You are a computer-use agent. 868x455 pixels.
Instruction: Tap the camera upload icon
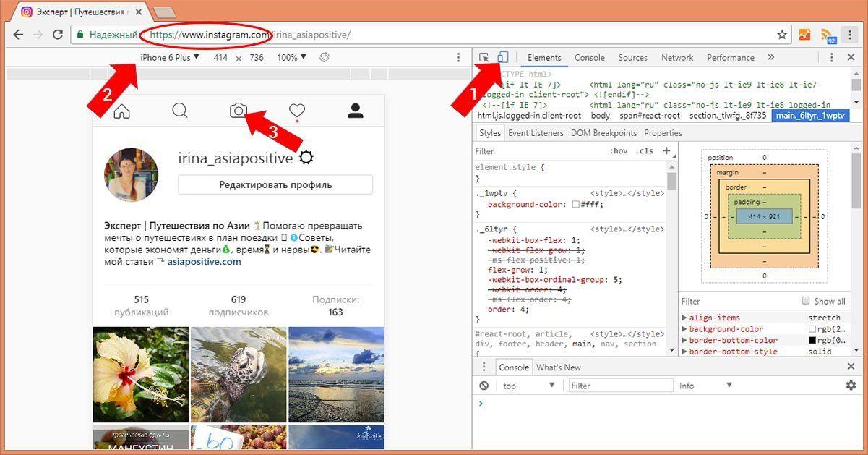[x=239, y=111]
